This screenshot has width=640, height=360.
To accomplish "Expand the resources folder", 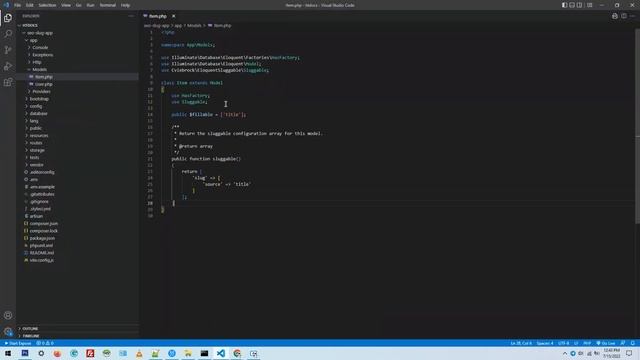I will pos(39,136).
